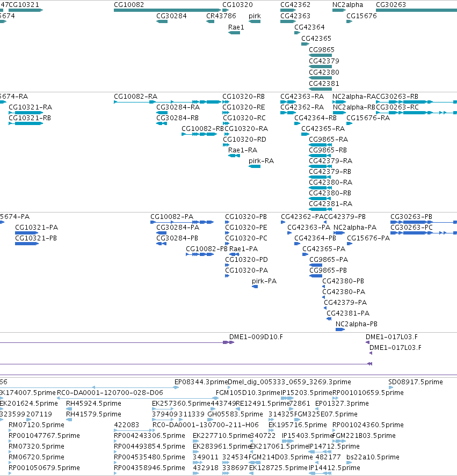Select the pirk gene in the top track

pos(255,21)
